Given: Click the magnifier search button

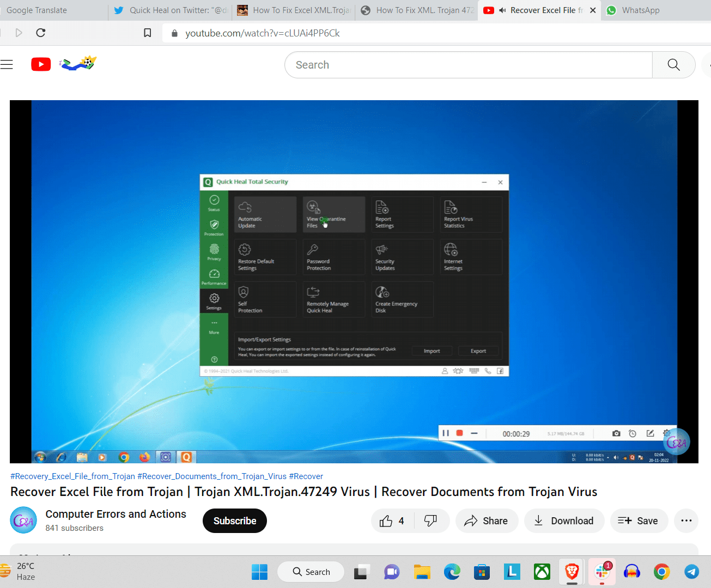Looking at the screenshot, I should 673,65.
